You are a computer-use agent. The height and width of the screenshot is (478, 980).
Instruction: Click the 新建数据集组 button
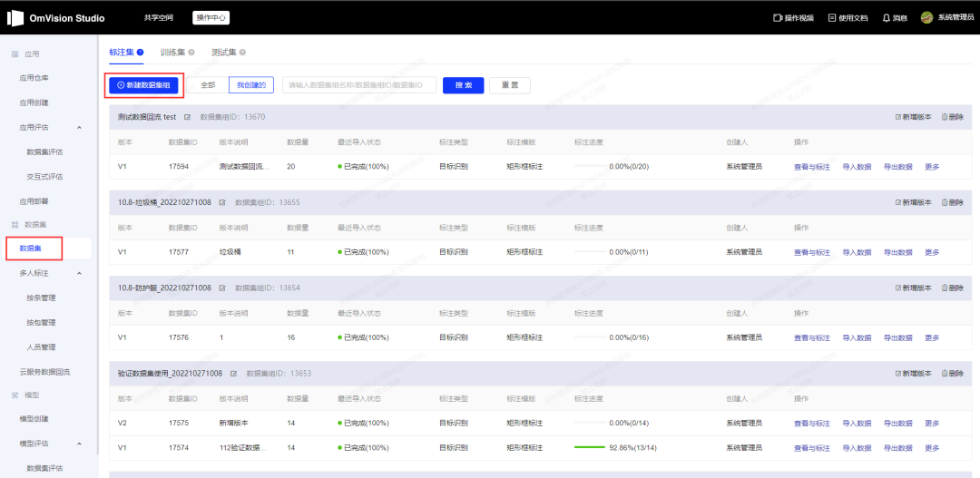(x=144, y=85)
